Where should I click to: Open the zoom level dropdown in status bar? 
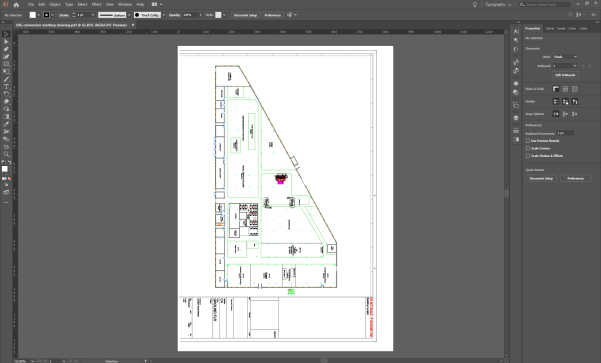click(32, 361)
